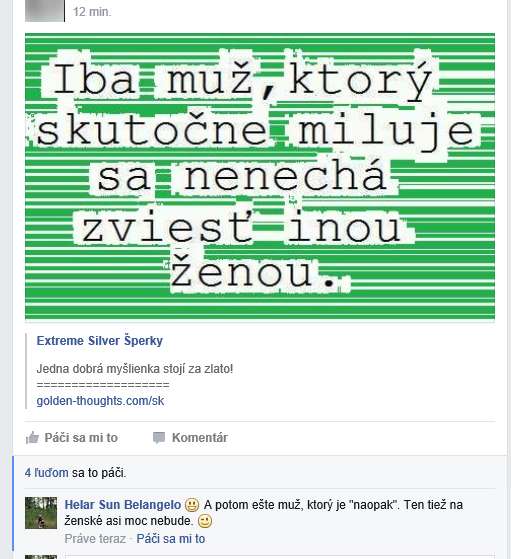This screenshot has width=511, height=559.
Task: Click the thumbs-up like icon
Action: click(32, 437)
